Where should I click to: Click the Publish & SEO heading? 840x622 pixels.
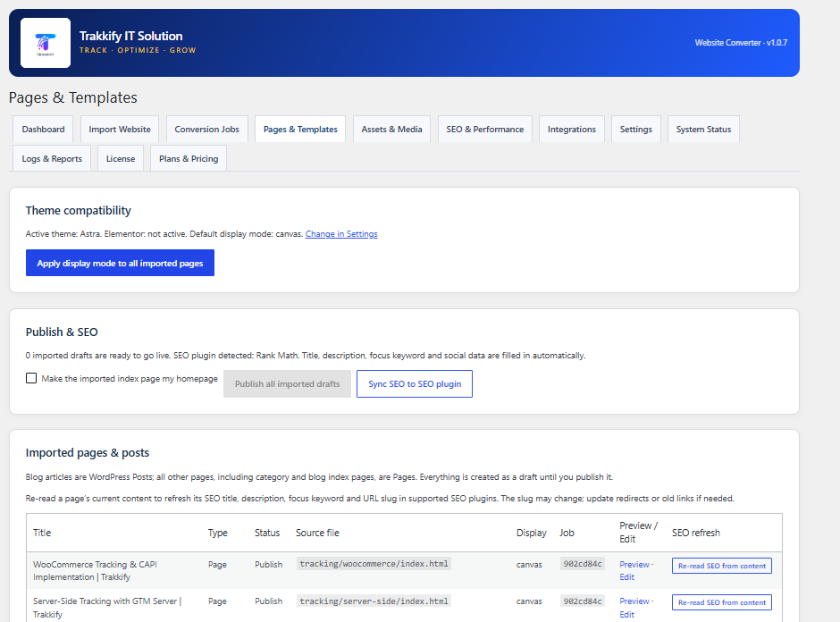[x=62, y=332]
